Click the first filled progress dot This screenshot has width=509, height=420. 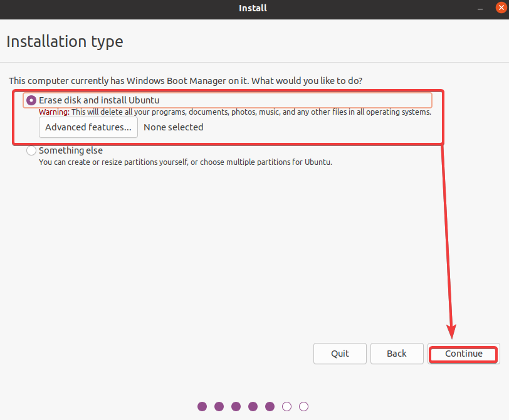click(x=202, y=406)
